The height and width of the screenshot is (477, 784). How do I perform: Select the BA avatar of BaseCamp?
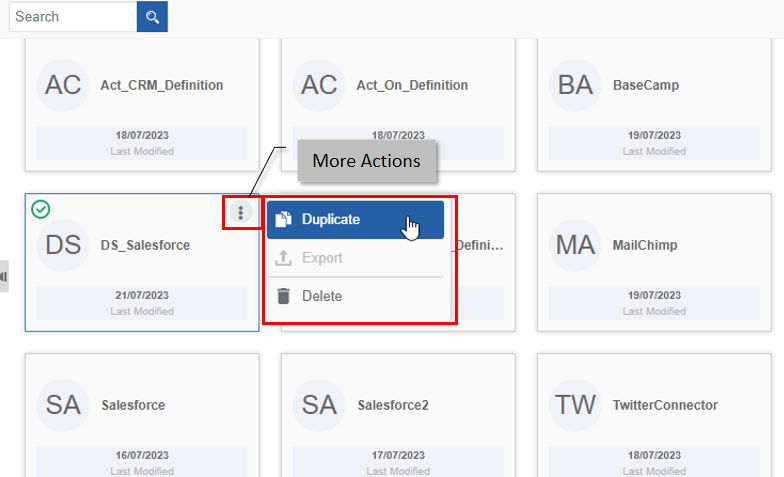(x=575, y=85)
